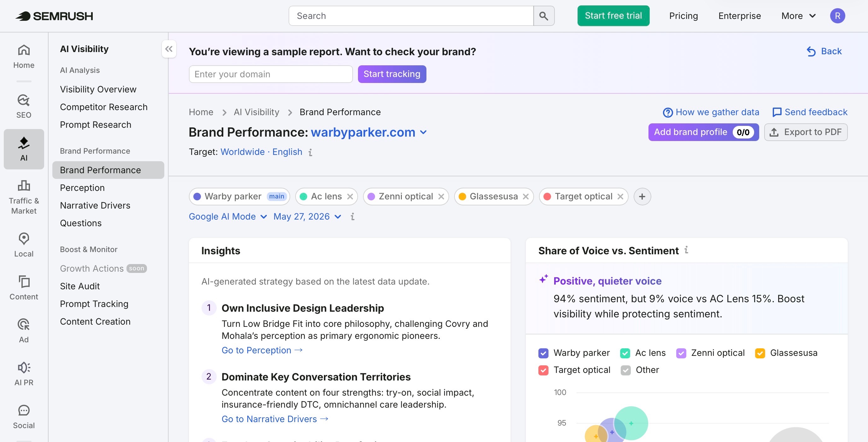Collapse the AI Visibility sidebar
The image size is (868, 442).
pos(169,49)
